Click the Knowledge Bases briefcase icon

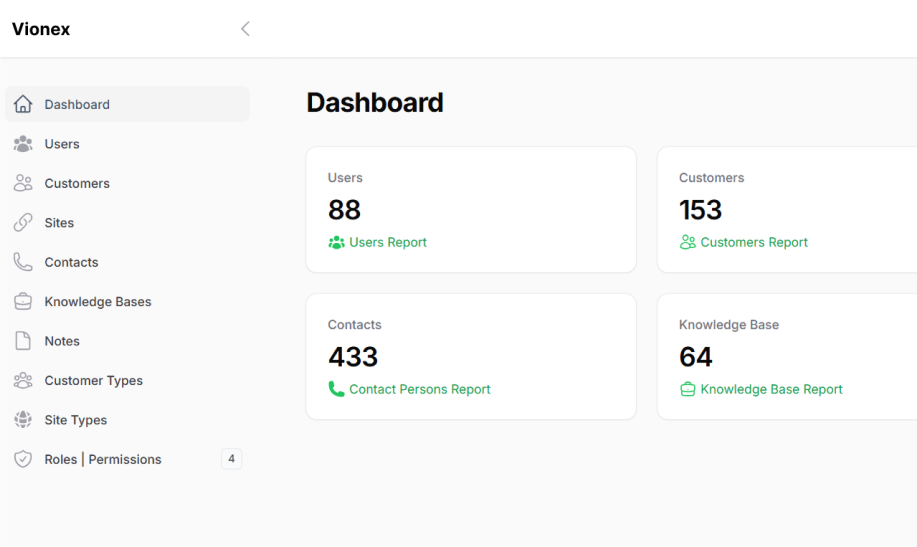pyautogui.click(x=23, y=302)
